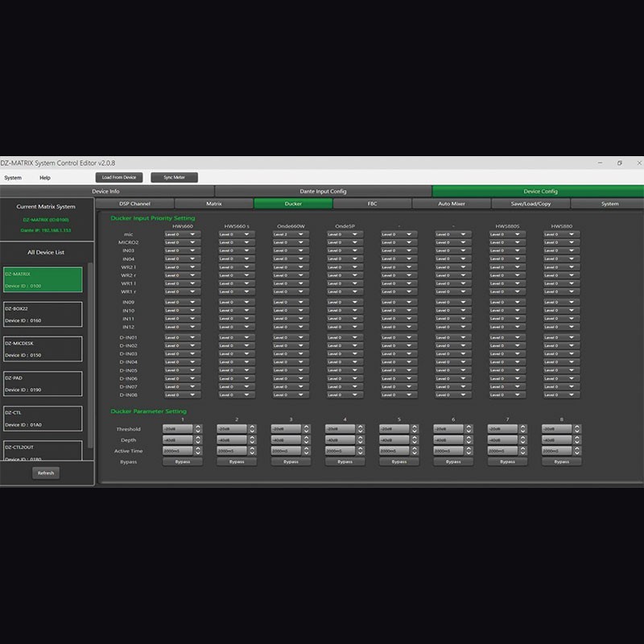
Task: Select DZ-CTL device ID 01A0
Action: [x=43, y=419]
